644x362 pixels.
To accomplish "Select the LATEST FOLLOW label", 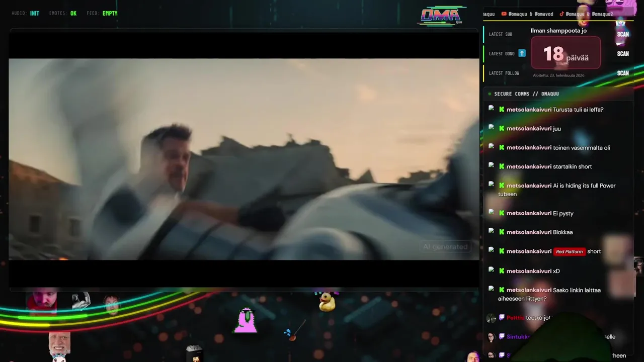I will (x=504, y=73).
